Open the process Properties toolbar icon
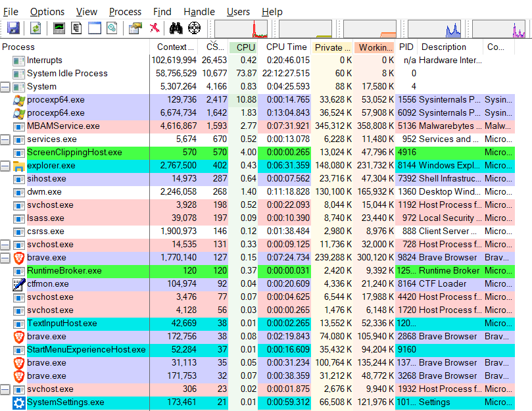 point(135,28)
